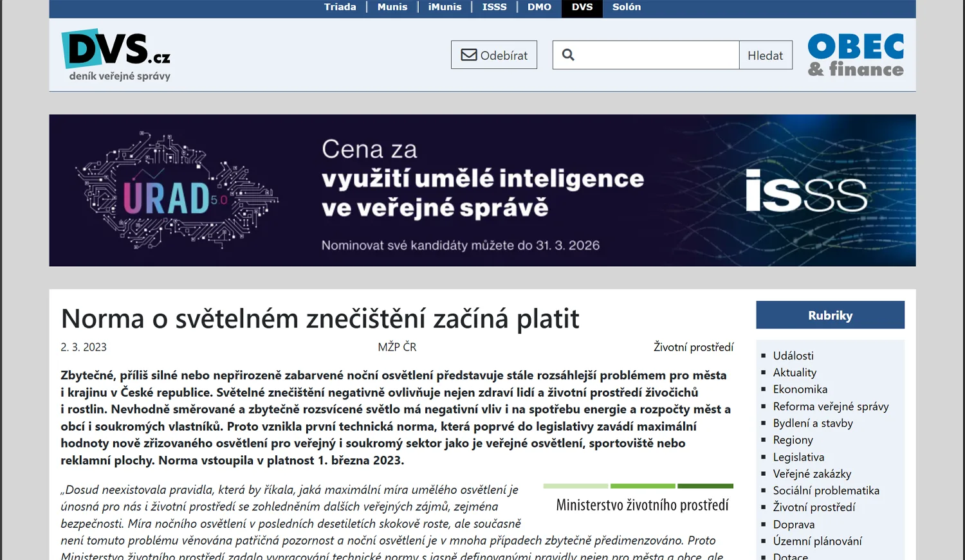Open the Dotace rubric
Image resolution: width=965 pixels, height=560 pixels.
click(790, 555)
